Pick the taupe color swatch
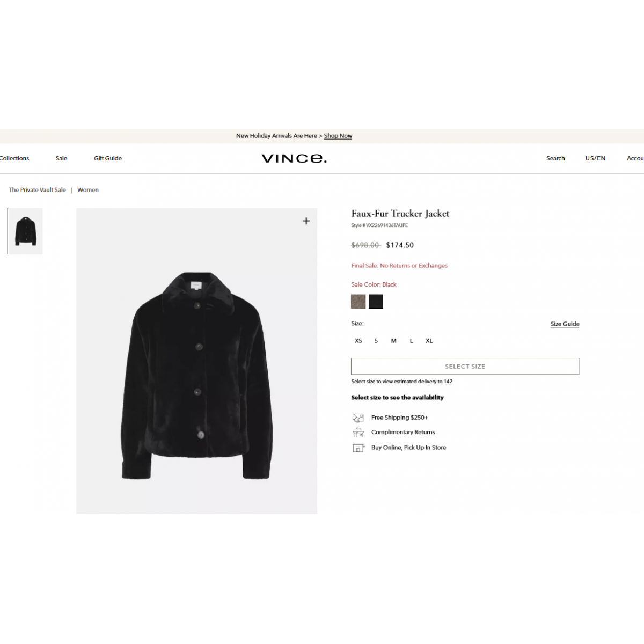 (358, 302)
